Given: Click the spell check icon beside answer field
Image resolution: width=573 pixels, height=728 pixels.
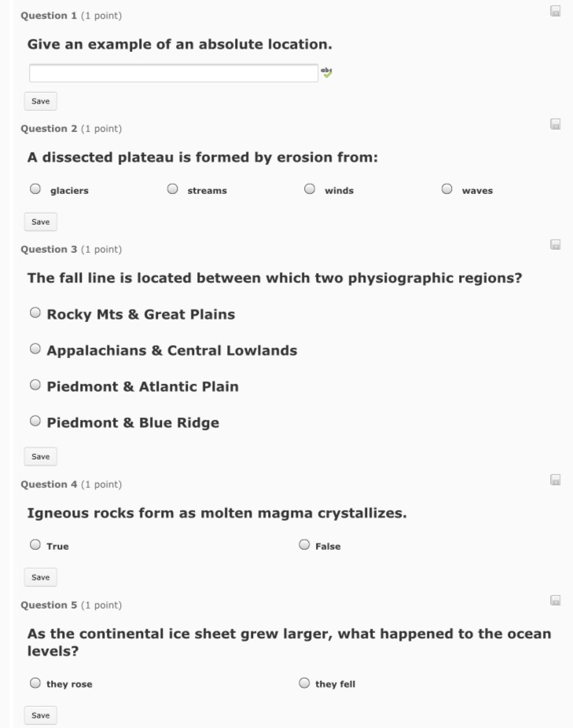Looking at the screenshot, I should [327, 72].
